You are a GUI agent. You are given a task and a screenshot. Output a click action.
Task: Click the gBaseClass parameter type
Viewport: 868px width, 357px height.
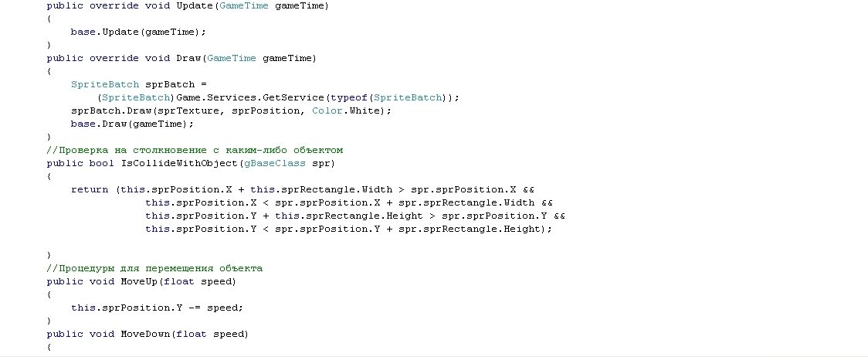pos(275,164)
